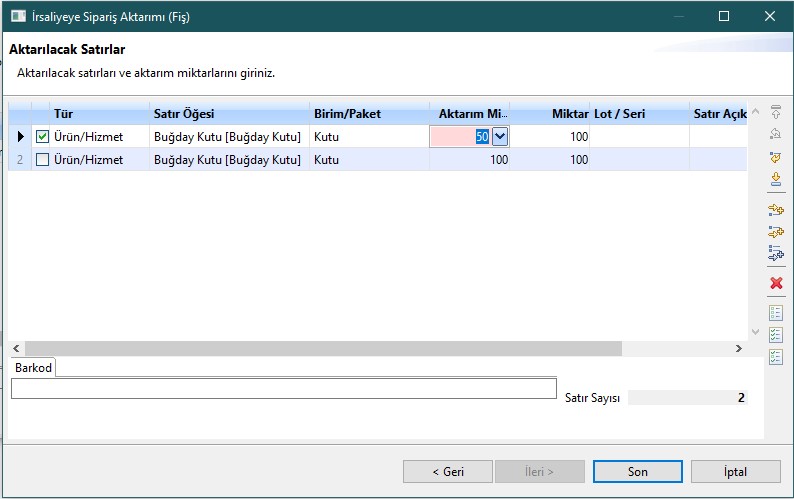This screenshot has width=794, height=499.
Task: Click the Lot / Seri cell in first row
Action: pyautogui.click(x=640, y=137)
